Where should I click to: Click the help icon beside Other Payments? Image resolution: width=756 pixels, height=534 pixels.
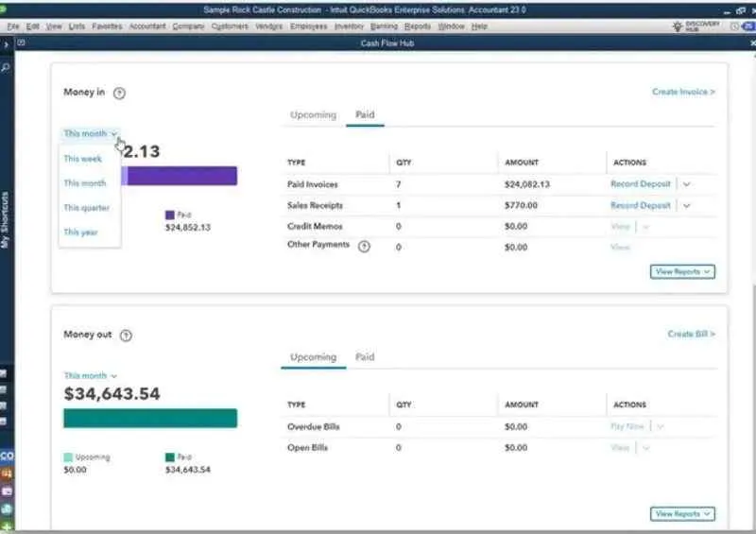tap(364, 247)
